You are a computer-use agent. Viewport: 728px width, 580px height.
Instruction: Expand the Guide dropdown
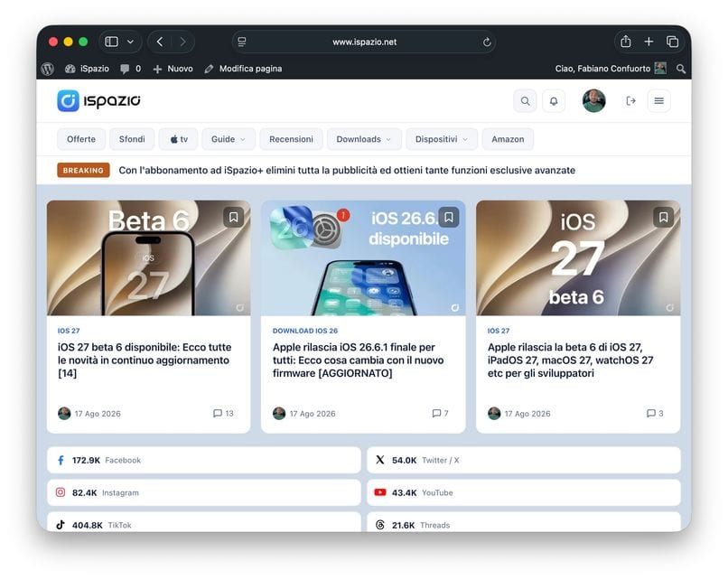click(228, 139)
